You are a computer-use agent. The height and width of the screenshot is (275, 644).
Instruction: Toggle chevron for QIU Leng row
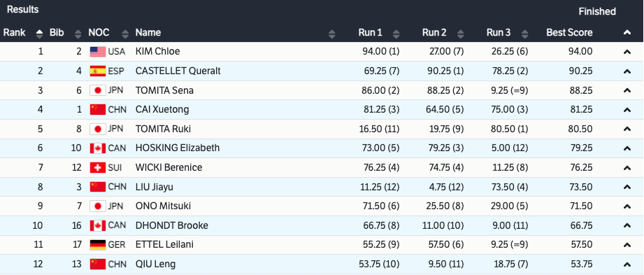point(627,265)
